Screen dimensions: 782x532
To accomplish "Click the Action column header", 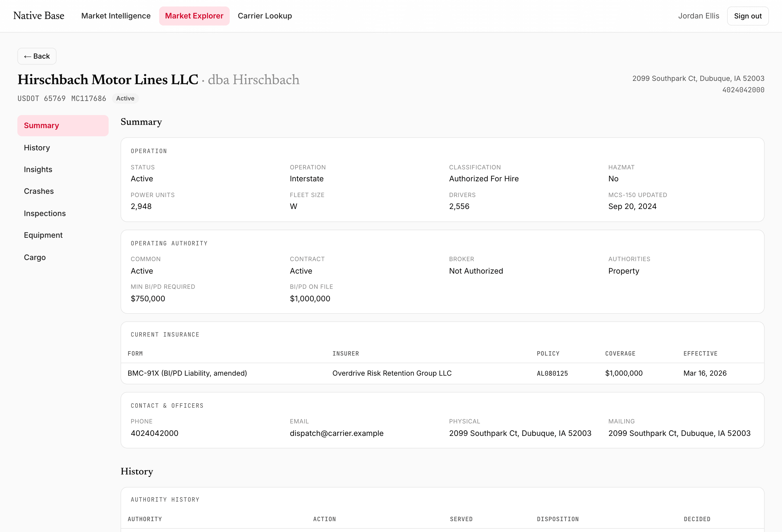I will 324,519.
